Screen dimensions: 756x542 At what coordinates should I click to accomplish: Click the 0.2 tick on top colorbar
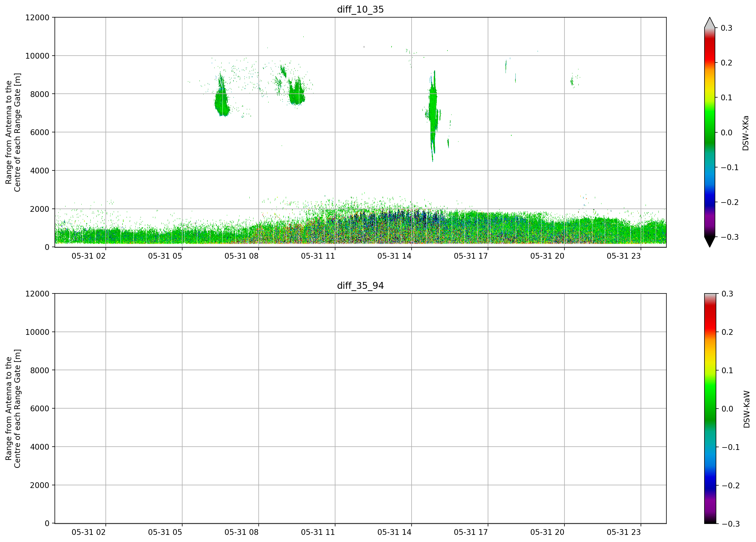[726, 63]
